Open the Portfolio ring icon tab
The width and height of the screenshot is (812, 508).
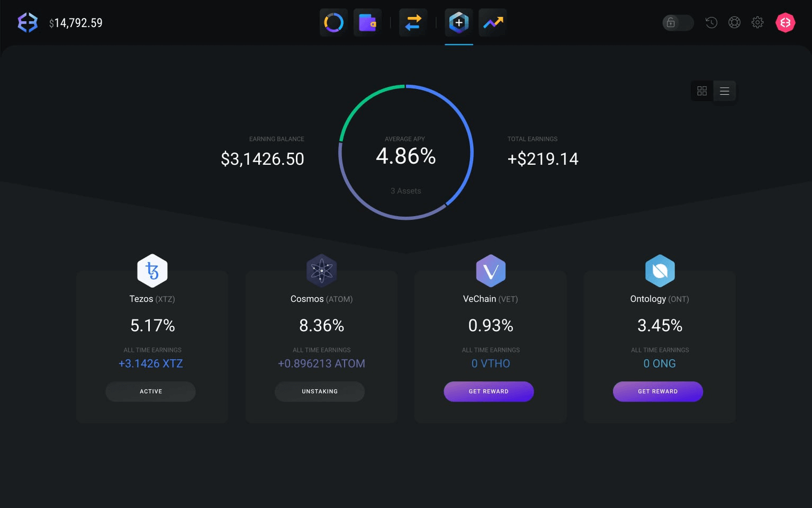point(333,23)
